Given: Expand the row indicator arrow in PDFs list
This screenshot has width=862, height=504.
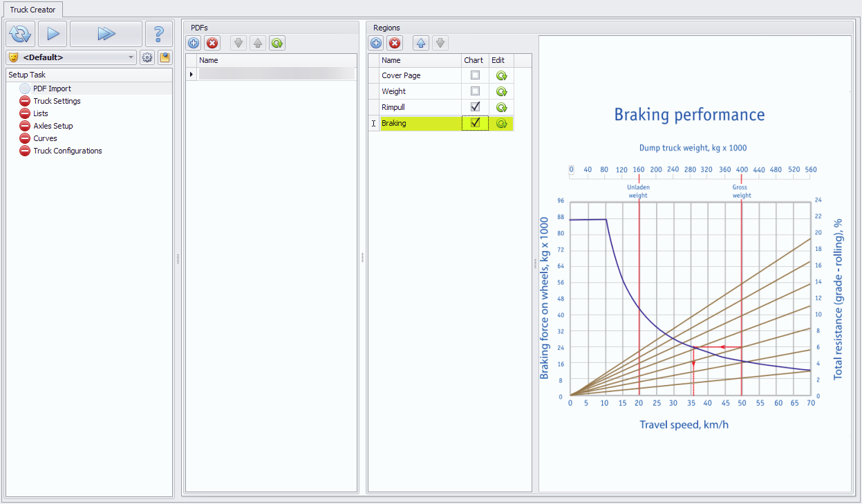Looking at the screenshot, I should pyautogui.click(x=191, y=74).
